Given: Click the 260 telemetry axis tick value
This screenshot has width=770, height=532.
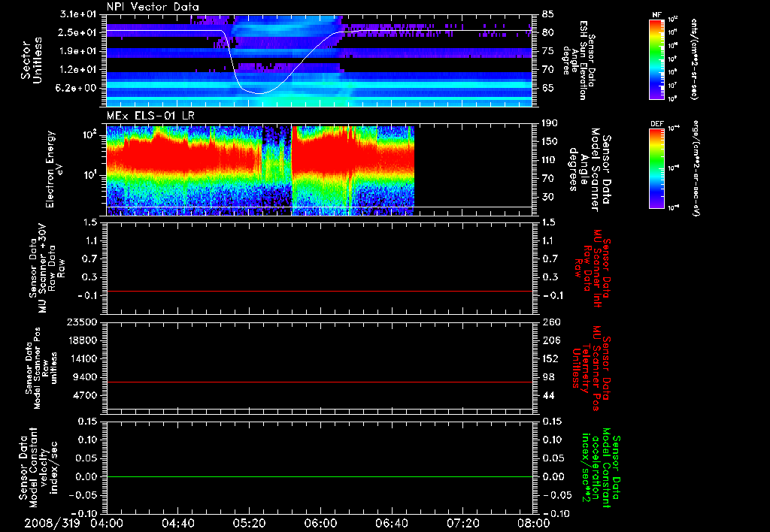Looking at the screenshot, I should pyautogui.click(x=551, y=322).
